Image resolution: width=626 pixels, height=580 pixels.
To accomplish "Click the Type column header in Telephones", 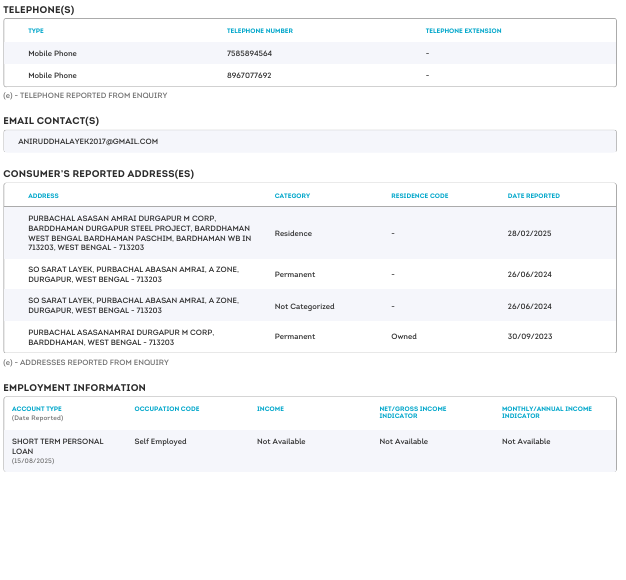I will [x=36, y=31].
